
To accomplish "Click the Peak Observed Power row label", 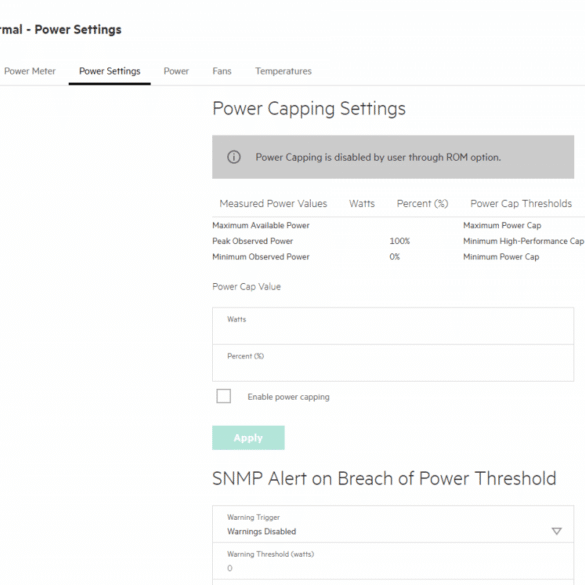I will (x=253, y=241).
